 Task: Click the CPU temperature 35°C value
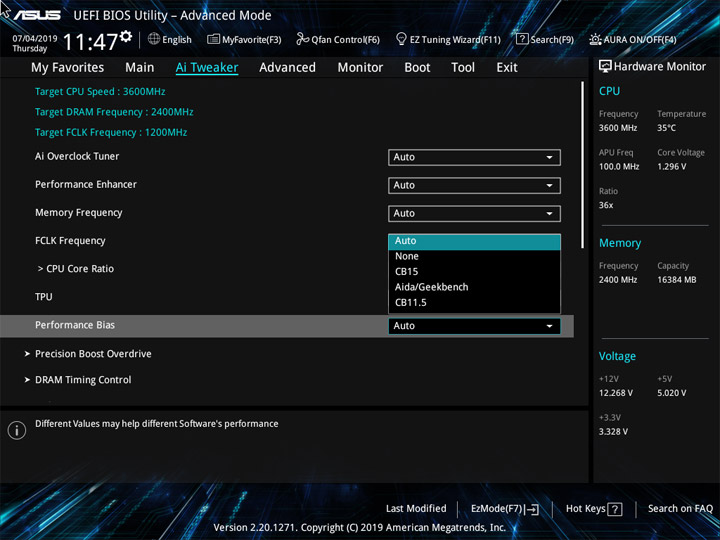tap(666, 128)
